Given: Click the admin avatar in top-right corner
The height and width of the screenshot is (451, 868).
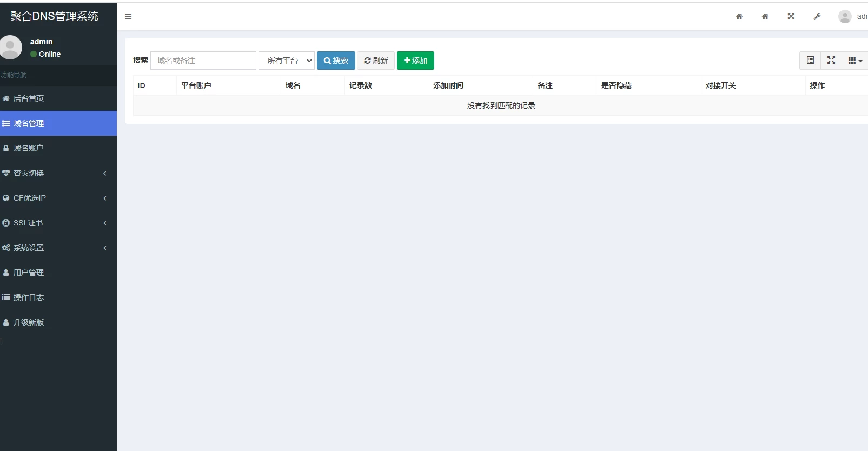Looking at the screenshot, I should pyautogui.click(x=845, y=16).
